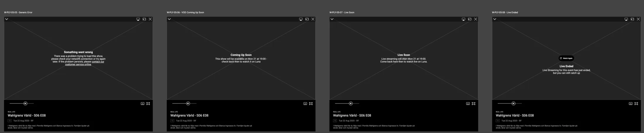Viewport: 644px width, 133px height.
Task: Open subtitles menu in Live Ended player
Action: point(631,104)
